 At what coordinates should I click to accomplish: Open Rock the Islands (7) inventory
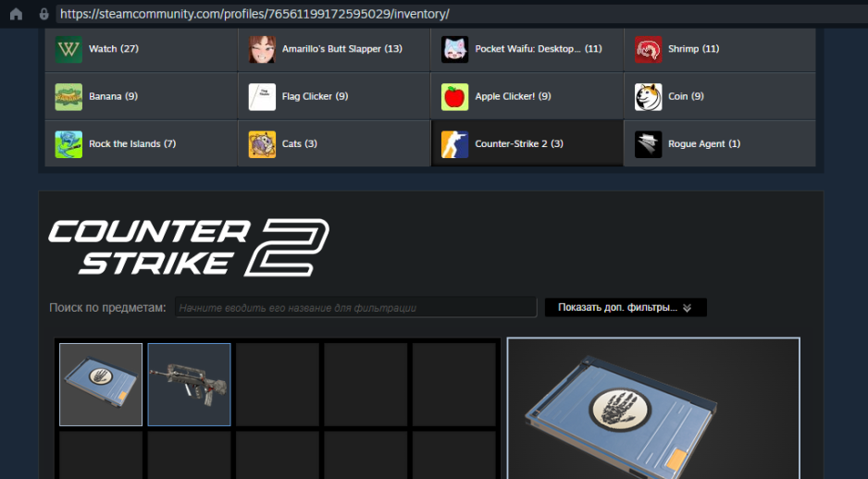coord(142,144)
